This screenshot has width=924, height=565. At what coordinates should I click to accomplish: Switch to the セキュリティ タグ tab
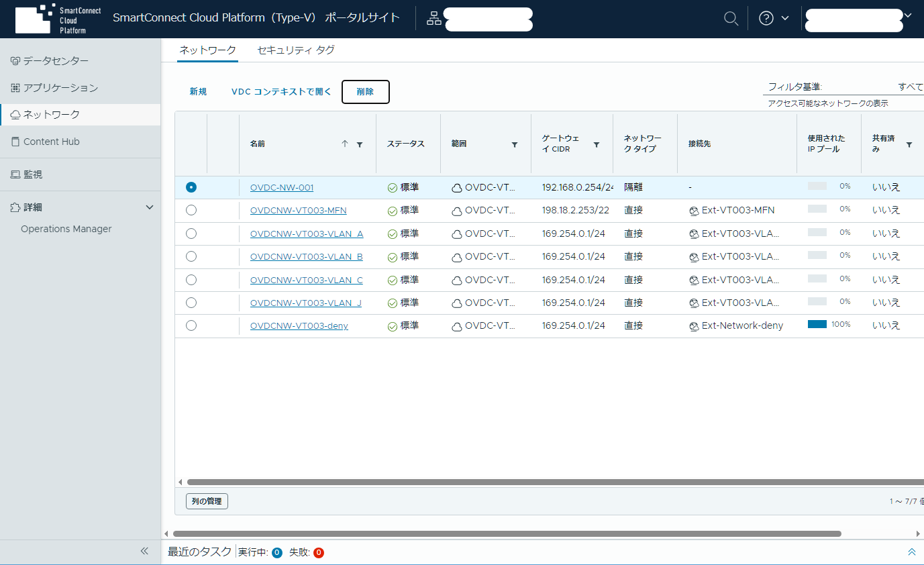coord(296,50)
